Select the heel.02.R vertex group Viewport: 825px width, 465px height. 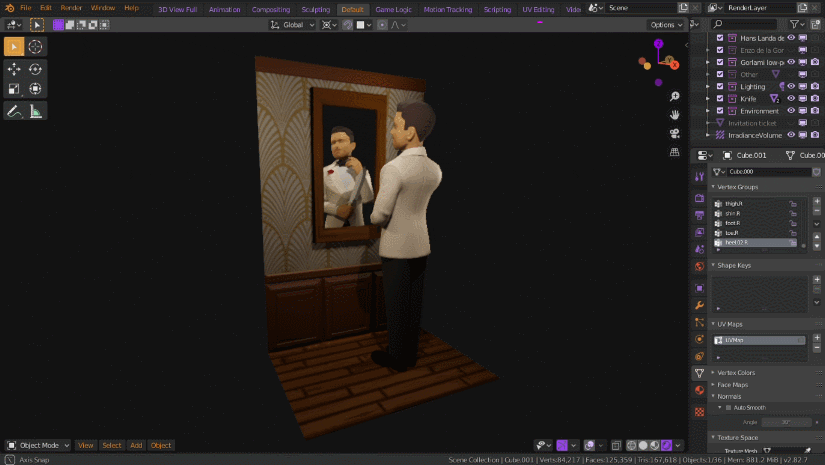point(756,242)
